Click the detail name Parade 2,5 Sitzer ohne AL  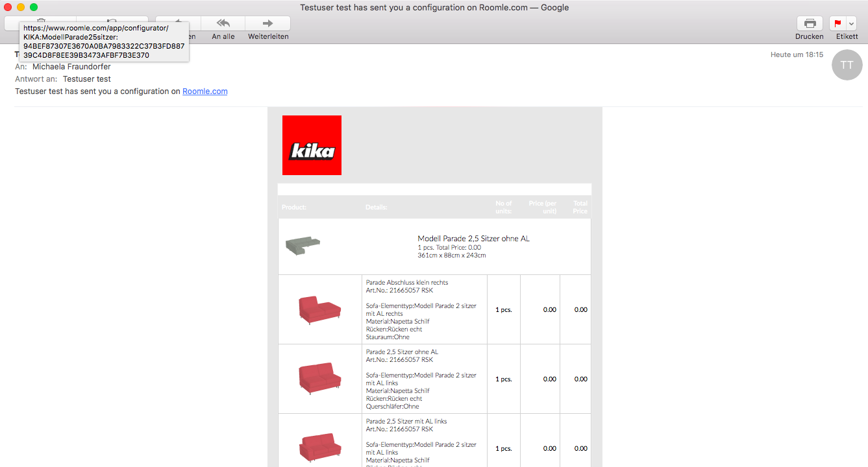click(402, 352)
